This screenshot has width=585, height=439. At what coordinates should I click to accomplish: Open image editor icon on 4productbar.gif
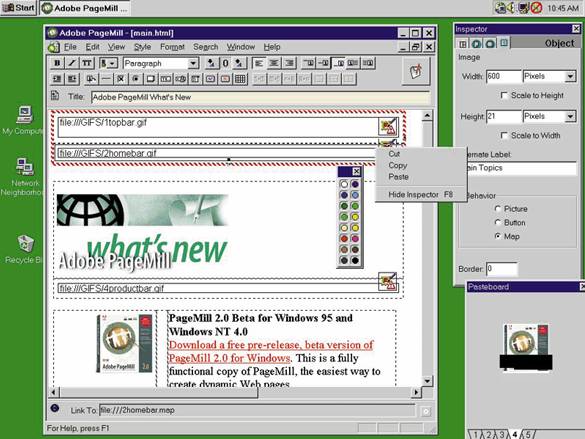click(388, 281)
